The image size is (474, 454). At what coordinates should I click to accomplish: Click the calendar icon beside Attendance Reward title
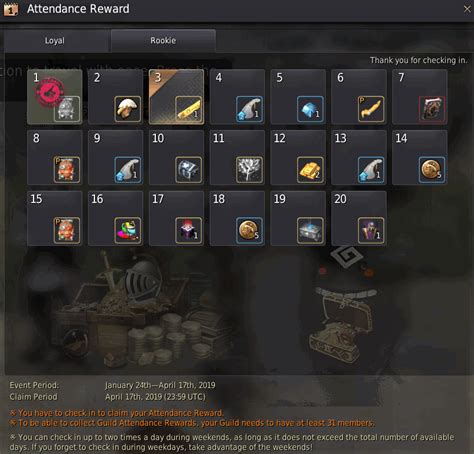pos(11,9)
